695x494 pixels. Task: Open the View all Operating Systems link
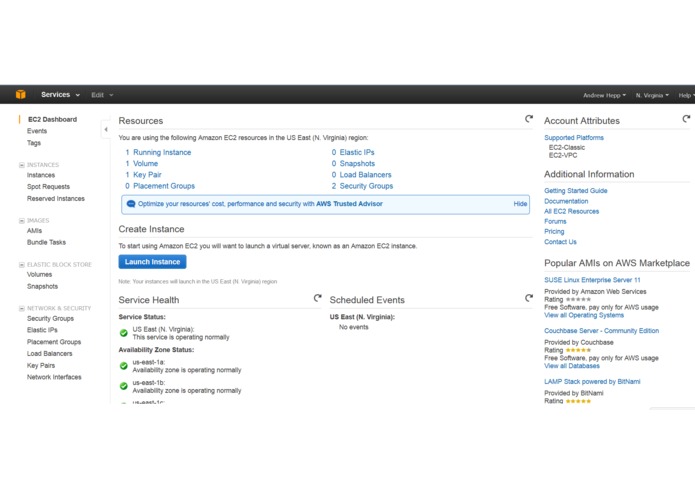pyautogui.click(x=584, y=315)
